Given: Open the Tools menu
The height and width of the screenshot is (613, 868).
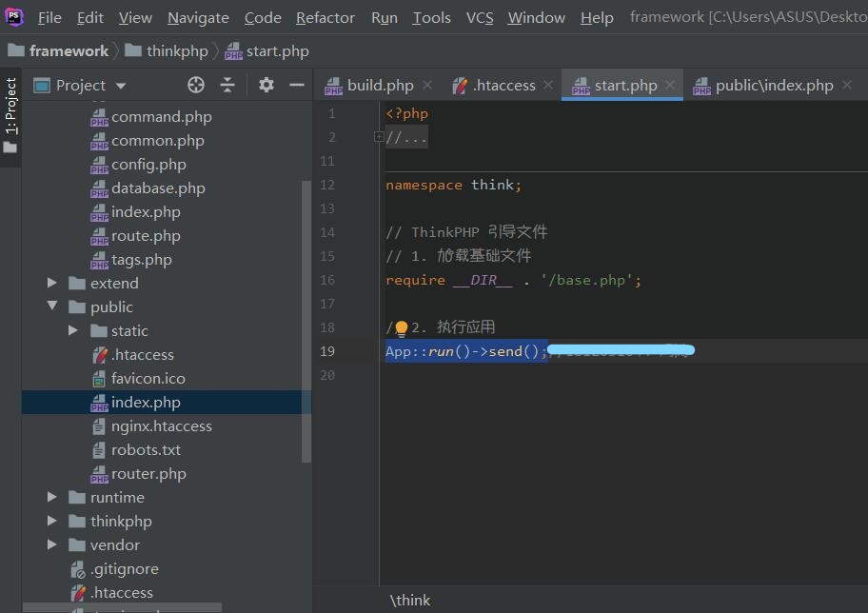Looking at the screenshot, I should (x=431, y=18).
